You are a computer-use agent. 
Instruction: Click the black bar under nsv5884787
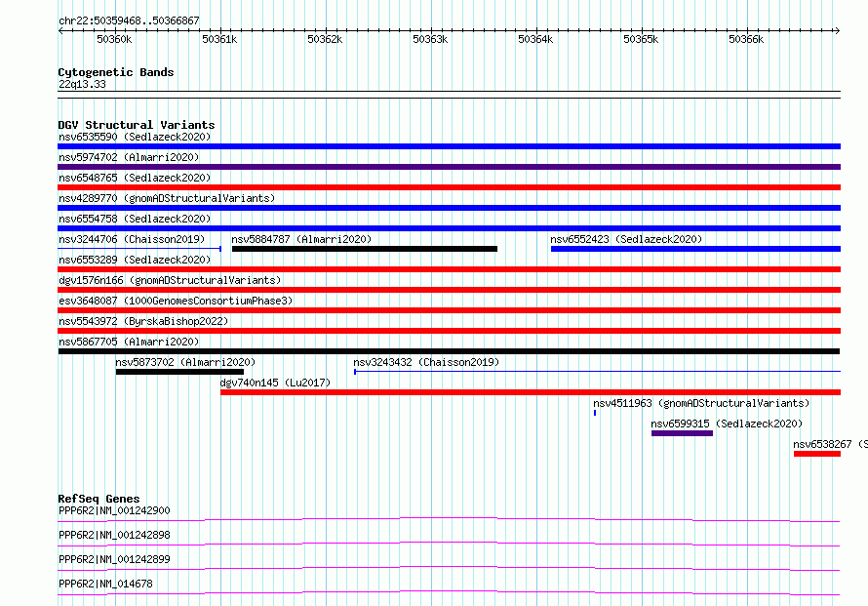click(365, 249)
